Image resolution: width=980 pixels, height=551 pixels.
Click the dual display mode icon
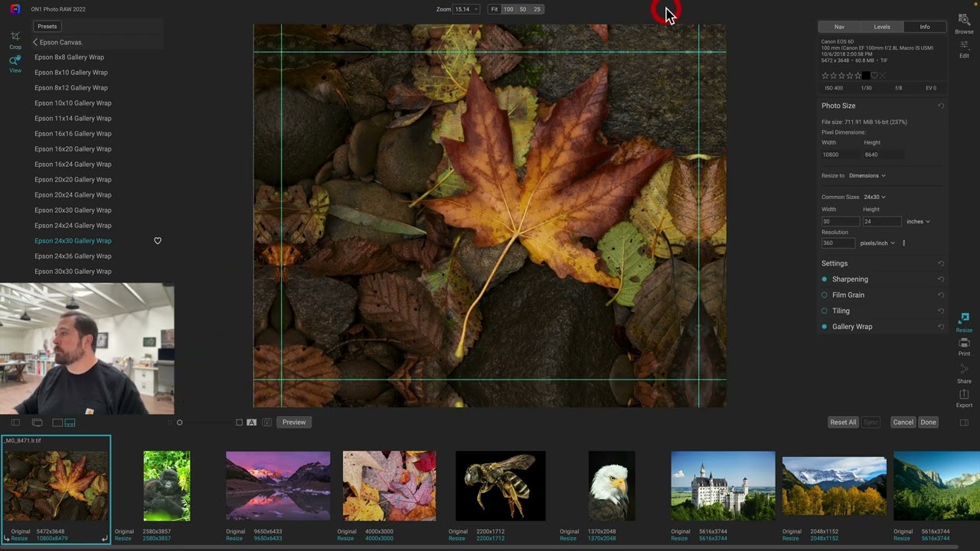click(37, 422)
